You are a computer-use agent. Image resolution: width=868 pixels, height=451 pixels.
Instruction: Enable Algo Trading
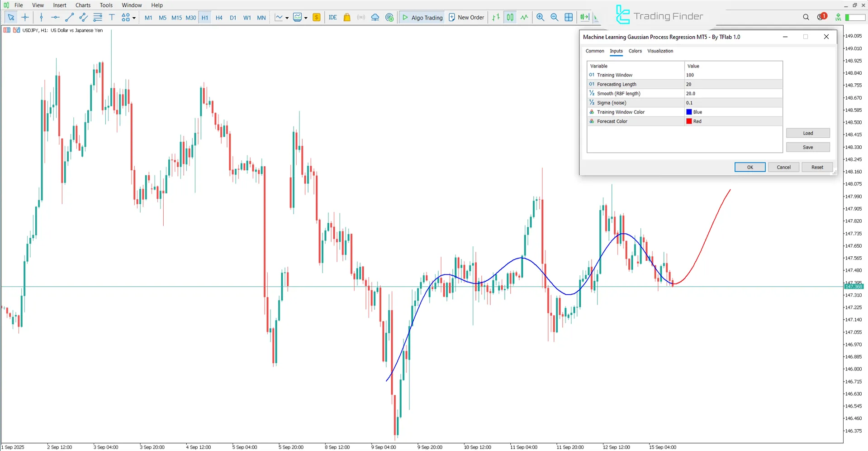(x=422, y=17)
